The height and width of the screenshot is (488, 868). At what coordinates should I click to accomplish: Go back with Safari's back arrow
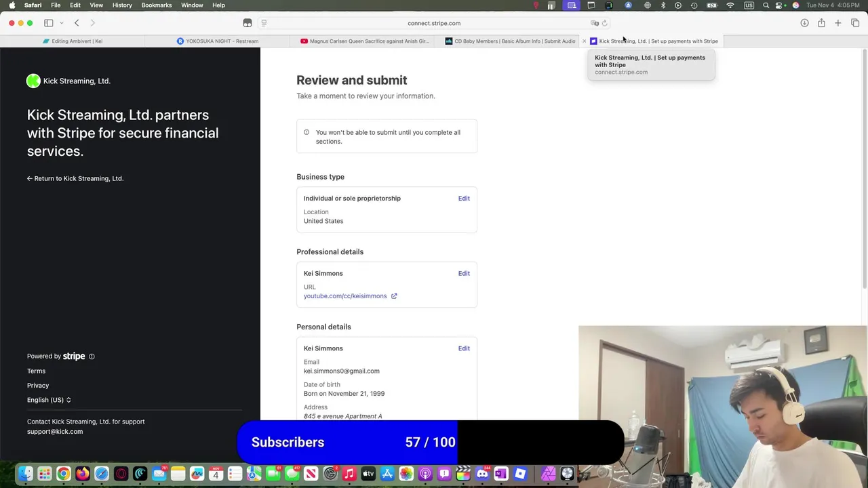[x=77, y=23]
